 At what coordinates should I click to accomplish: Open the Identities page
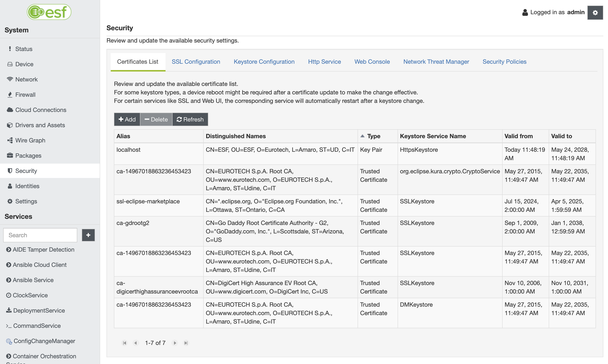click(x=50, y=186)
